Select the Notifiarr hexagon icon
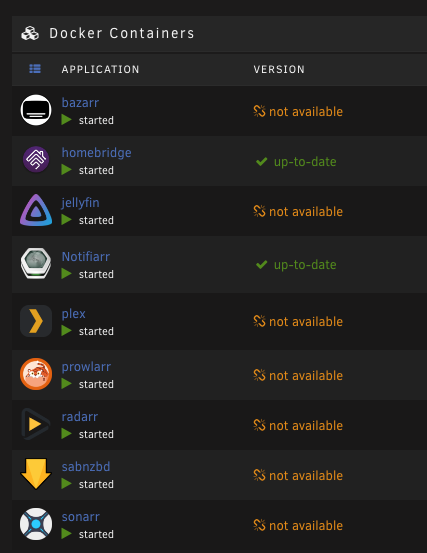Viewport: 427px width, 553px height. 36,263
